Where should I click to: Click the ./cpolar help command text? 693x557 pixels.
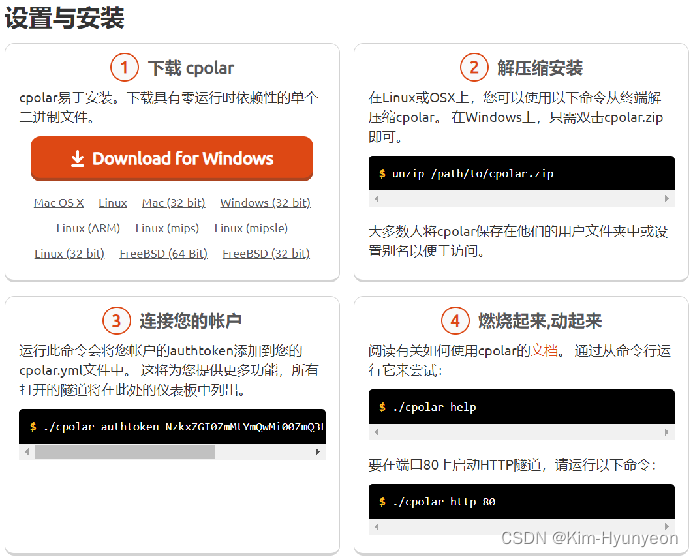coord(434,407)
